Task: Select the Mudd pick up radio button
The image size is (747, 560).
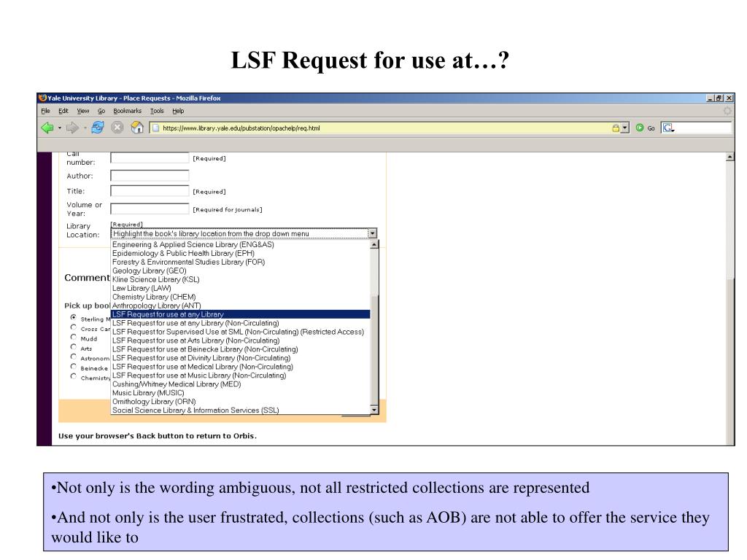Action: [x=74, y=337]
